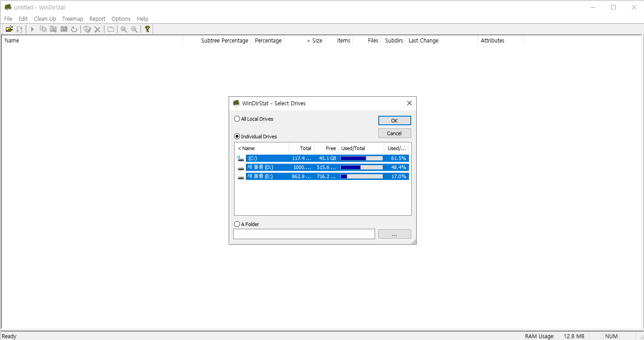
Task: Click the C: drive usage bar
Action: [362, 158]
